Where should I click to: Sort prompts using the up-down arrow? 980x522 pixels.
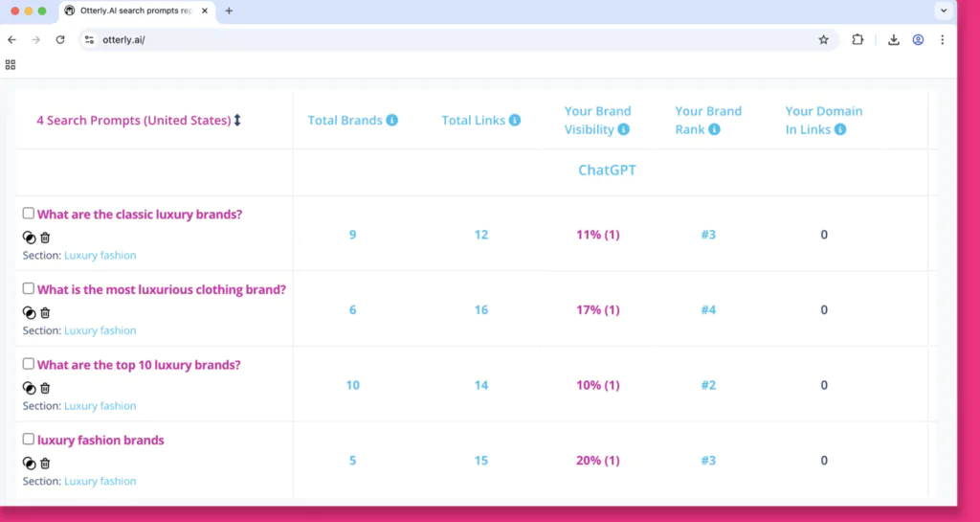tap(237, 120)
